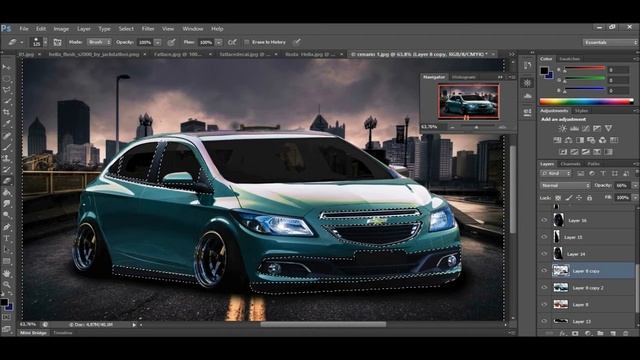Switch to the Swatches tab
The width and height of the screenshot is (640, 360).
pyautogui.click(x=569, y=59)
